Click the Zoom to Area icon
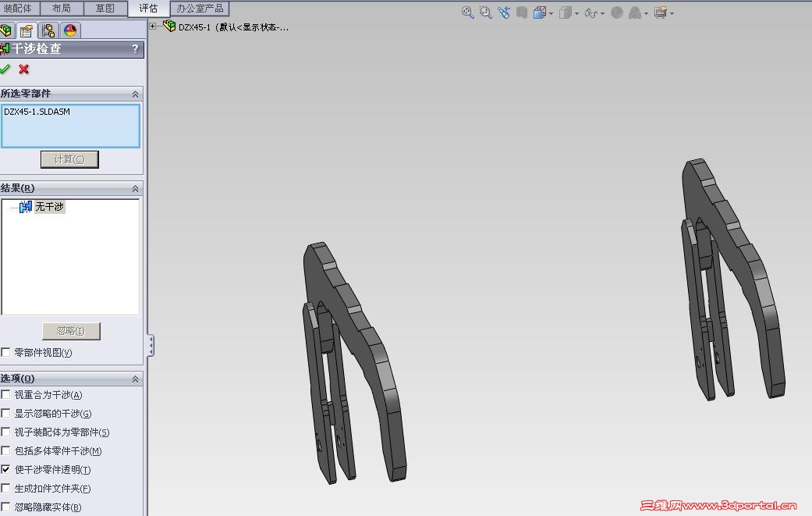 (485, 13)
